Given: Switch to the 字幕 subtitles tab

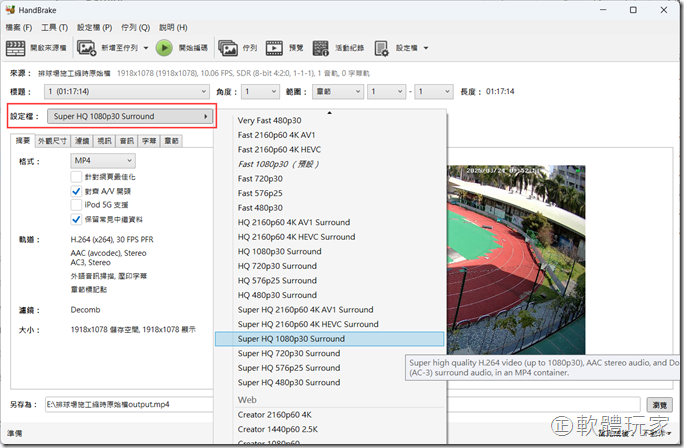Looking at the screenshot, I should [148, 141].
